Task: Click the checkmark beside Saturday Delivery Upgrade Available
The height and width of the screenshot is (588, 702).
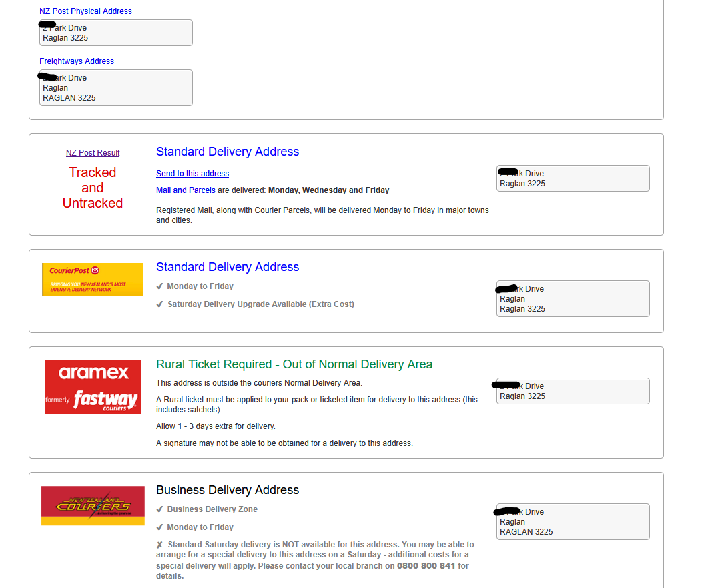Action: (x=159, y=304)
